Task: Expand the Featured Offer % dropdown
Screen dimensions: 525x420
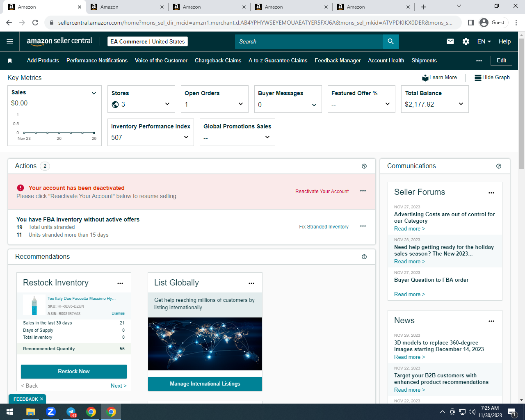Action: 388,104
